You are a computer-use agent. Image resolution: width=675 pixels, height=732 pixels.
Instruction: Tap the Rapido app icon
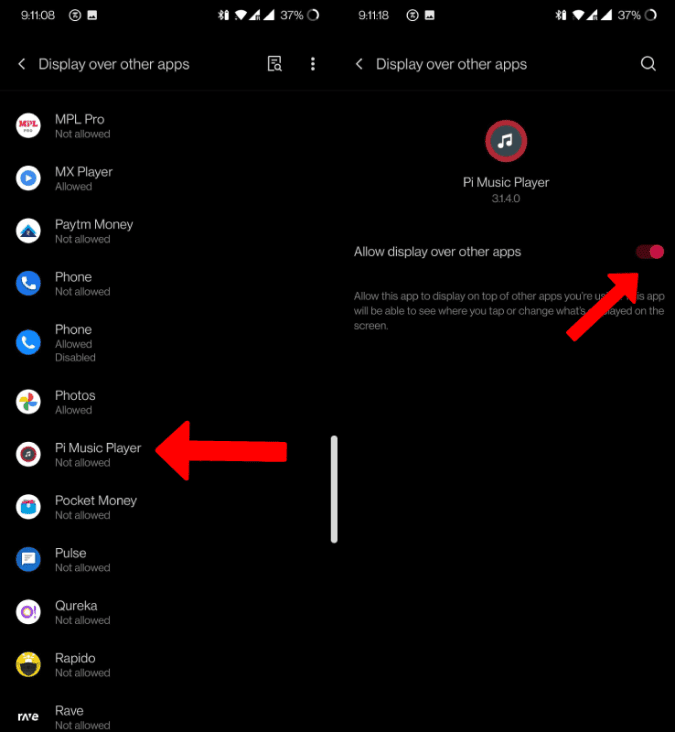point(28,664)
